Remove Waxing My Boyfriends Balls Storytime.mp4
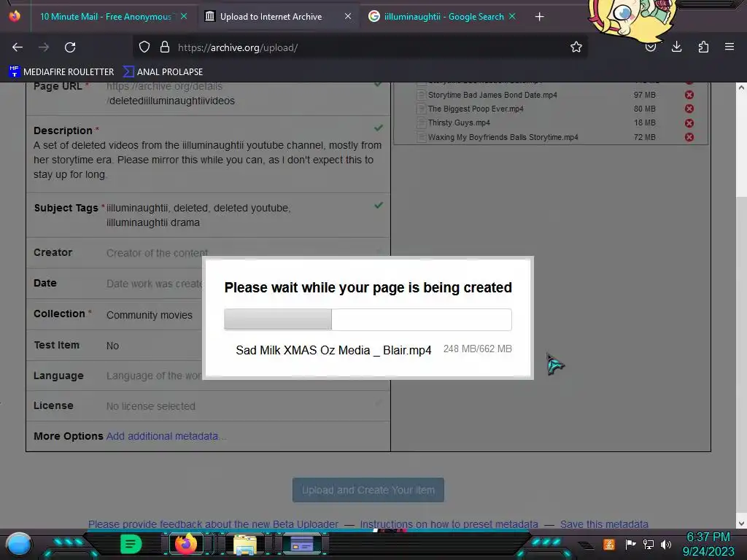This screenshot has height=560, width=747. tap(689, 137)
